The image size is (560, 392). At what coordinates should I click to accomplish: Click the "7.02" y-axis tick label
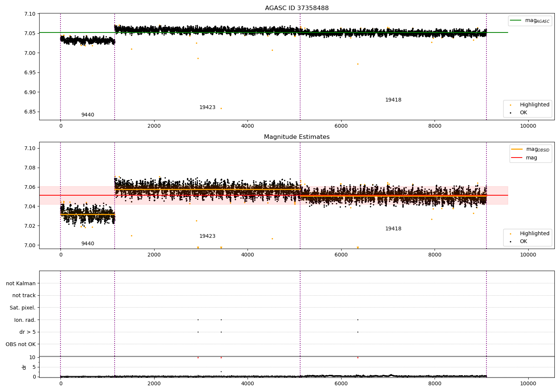pyautogui.click(x=30, y=226)
